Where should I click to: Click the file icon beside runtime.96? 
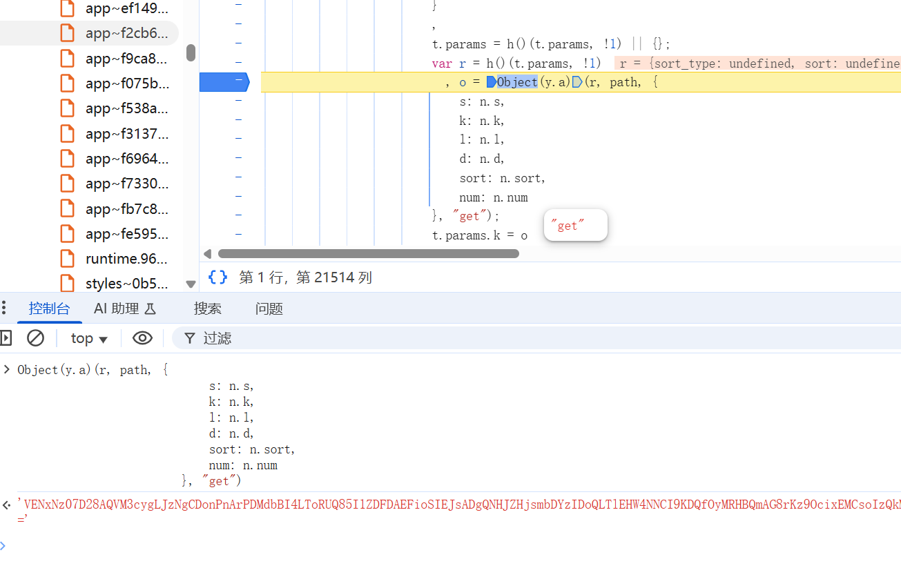pyautogui.click(x=67, y=259)
